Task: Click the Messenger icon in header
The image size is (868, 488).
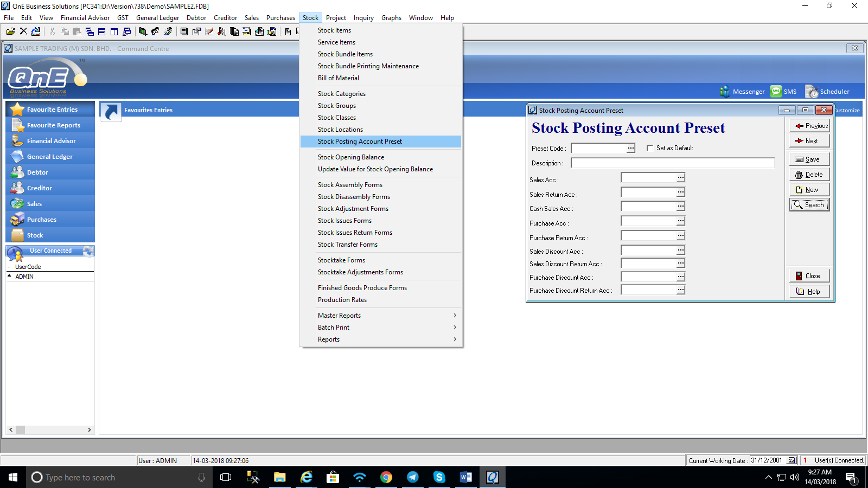Action: tap(725, 92)
